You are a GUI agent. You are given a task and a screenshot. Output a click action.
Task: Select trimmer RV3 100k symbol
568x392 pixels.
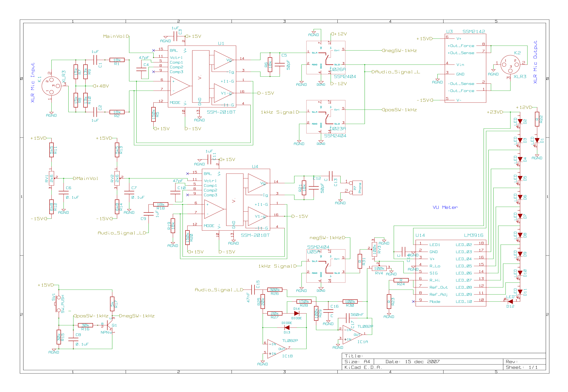[x=374, y=250]
